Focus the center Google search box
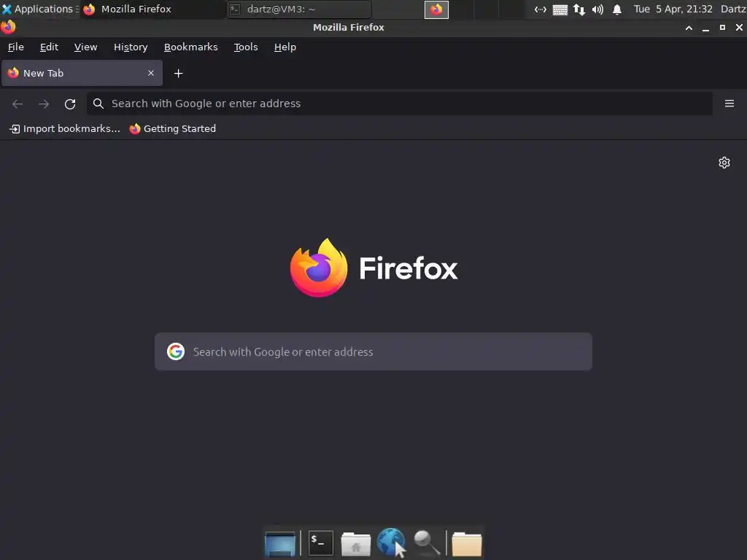Screen dimensions: 747x560 pyautogui.click(x=373, y=351)
